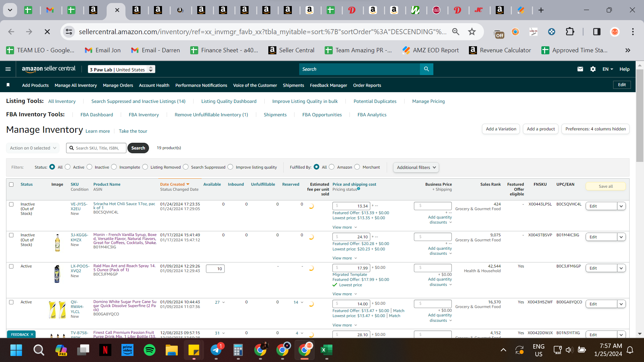Show more bookmarks with the double chevron
Screen dimensions: 644x362
628,50
